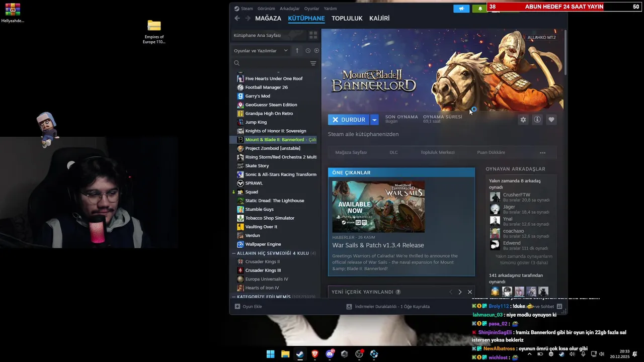Open Görünüm menu
The width and height of the screenshot is (644, 362).
pyautogui.click(x=266, y=9)
